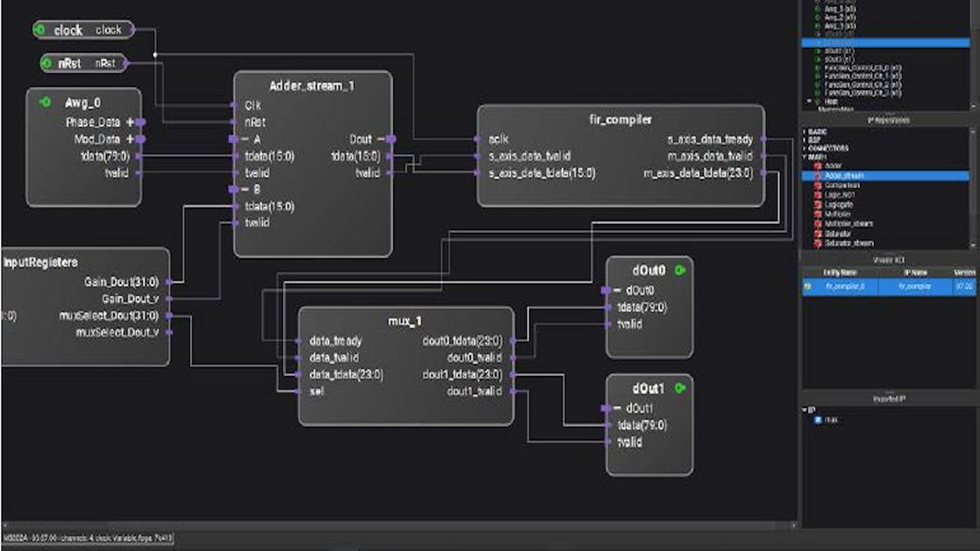
Task: Click the Saturator_stream IP icon
Action: tap(818, 243)
